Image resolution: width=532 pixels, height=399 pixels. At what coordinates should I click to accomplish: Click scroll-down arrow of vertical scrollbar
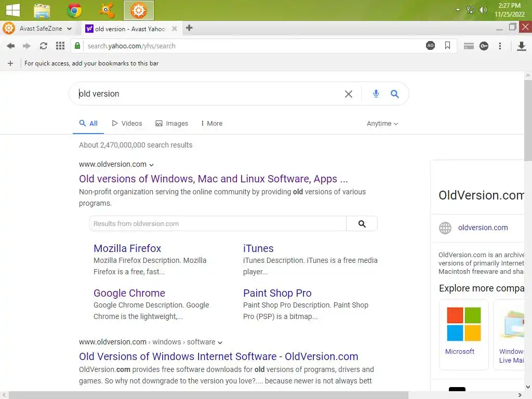tap(528, 387)
